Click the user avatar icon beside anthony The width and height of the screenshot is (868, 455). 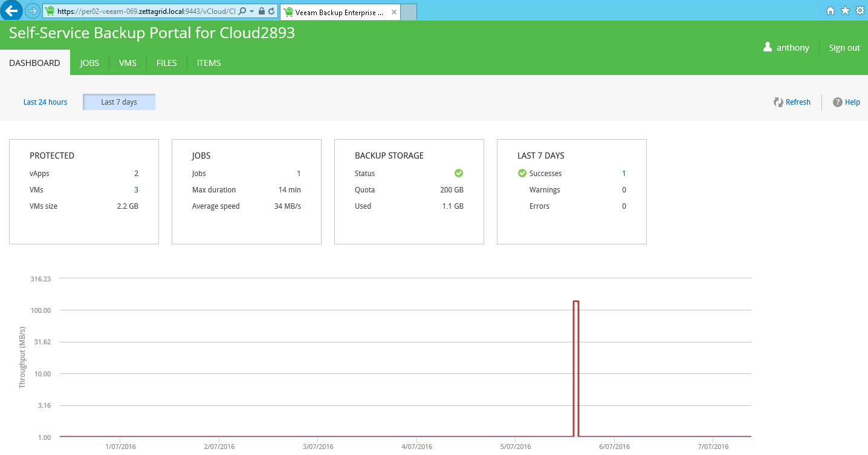pos(768,47)
